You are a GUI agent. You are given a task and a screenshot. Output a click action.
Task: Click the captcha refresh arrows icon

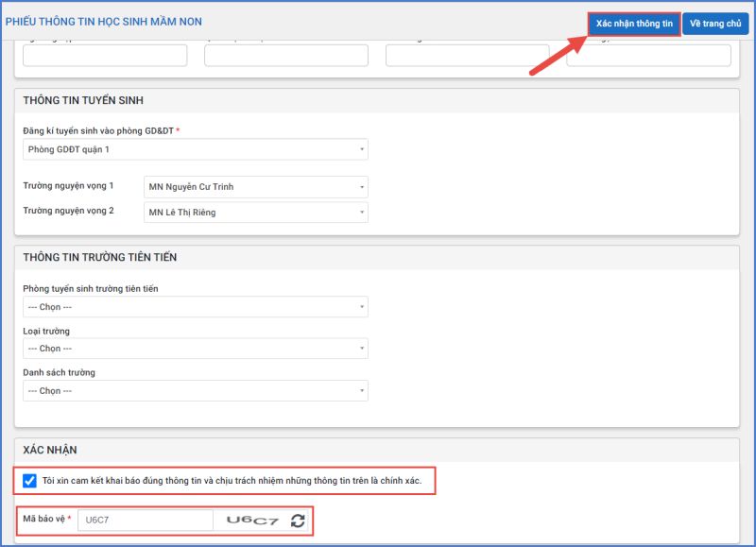coord(298,521)
